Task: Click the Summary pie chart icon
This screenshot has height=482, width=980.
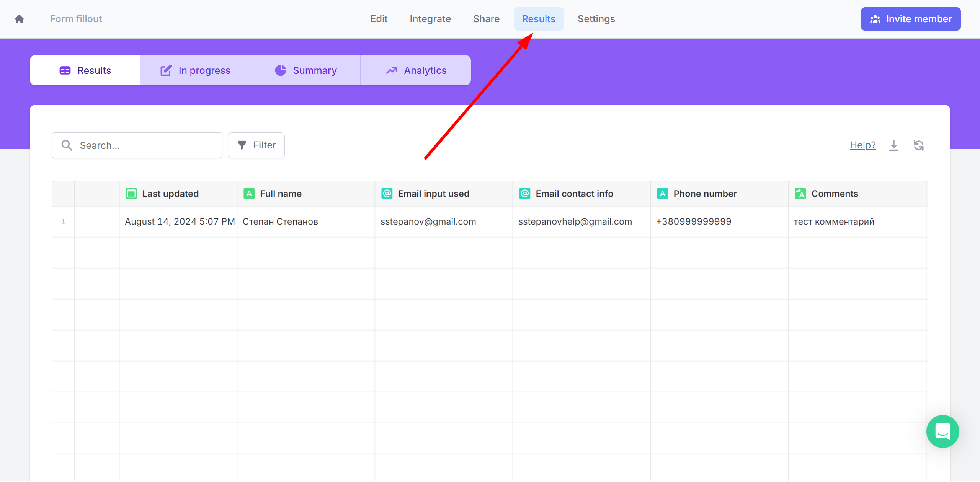Action: pyautogui.click(x=281, y=70)
